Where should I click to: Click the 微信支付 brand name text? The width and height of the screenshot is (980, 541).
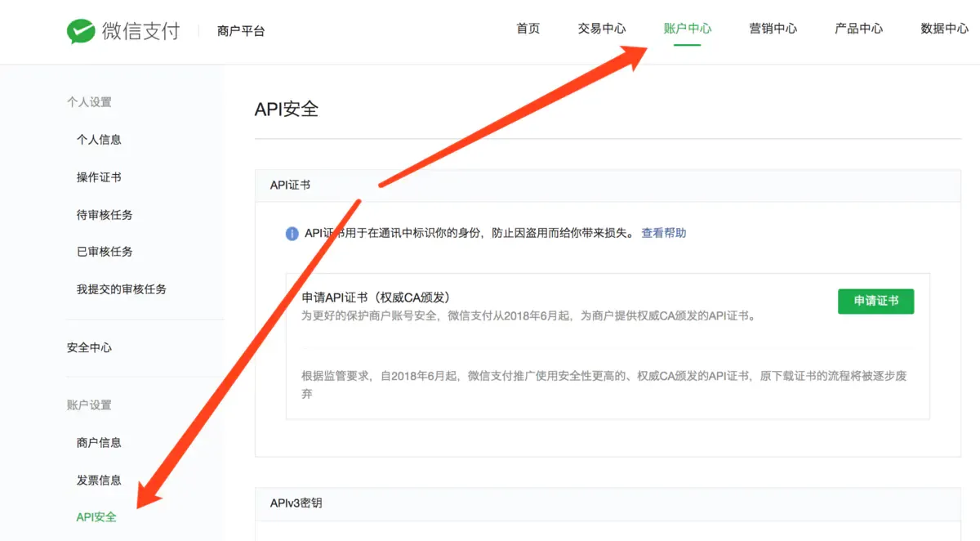click(141, 31)
